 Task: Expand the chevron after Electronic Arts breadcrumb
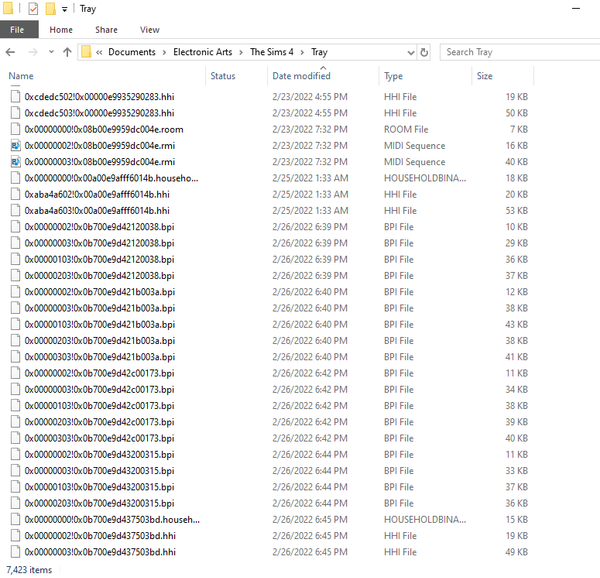point(241,52)
